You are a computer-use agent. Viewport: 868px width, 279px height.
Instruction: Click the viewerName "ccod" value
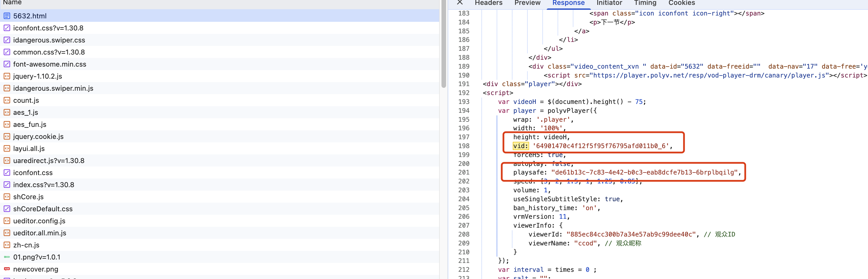point(586,243)
